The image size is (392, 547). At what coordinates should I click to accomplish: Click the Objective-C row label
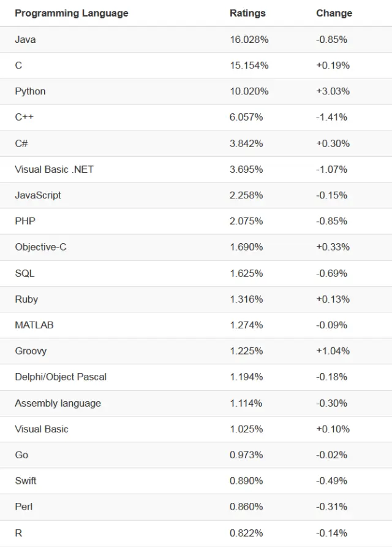[40, 247]
